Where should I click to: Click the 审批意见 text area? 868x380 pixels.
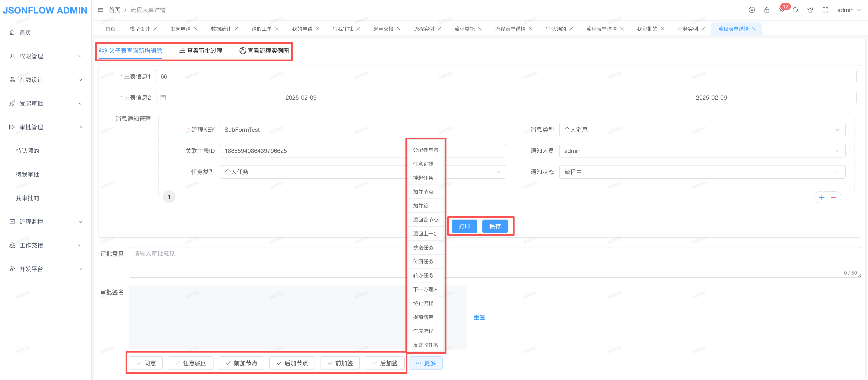click(x=266, y=263)
